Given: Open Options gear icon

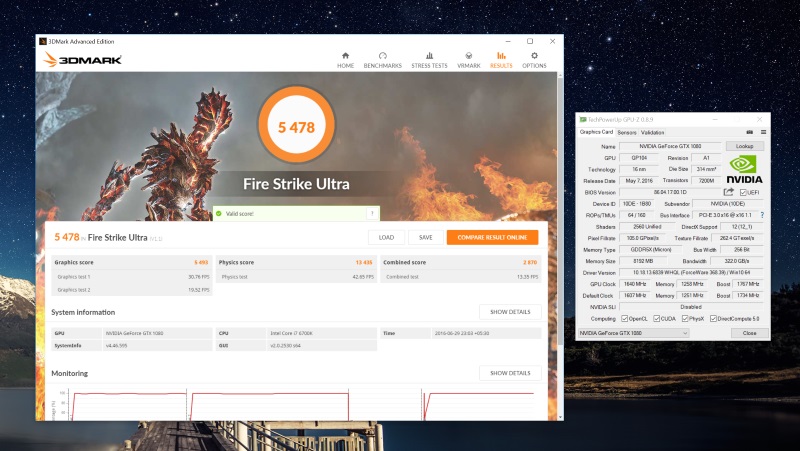Looking at the screenshot, I should pos(534,56).
